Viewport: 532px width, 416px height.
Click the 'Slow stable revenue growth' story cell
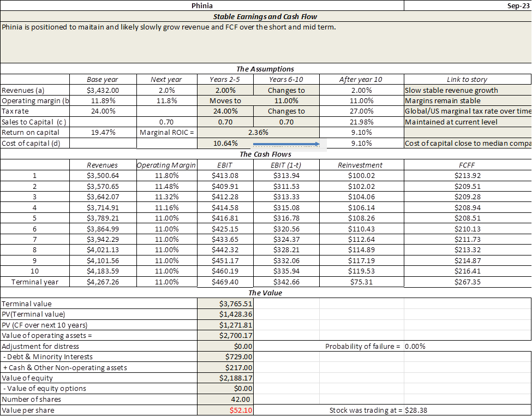tap(451, 90)
